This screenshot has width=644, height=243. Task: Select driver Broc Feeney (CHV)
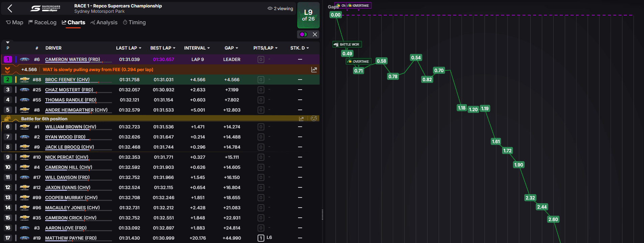coord(67,80)
